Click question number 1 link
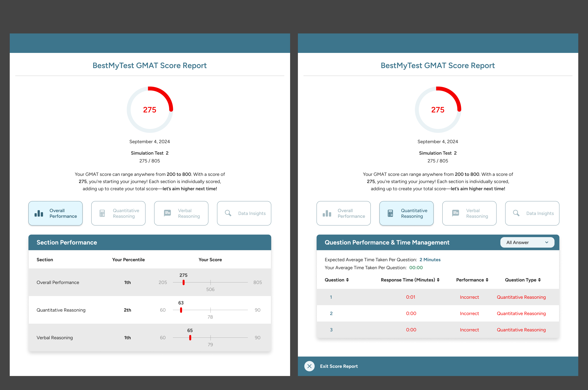 [x=331, y=297]
